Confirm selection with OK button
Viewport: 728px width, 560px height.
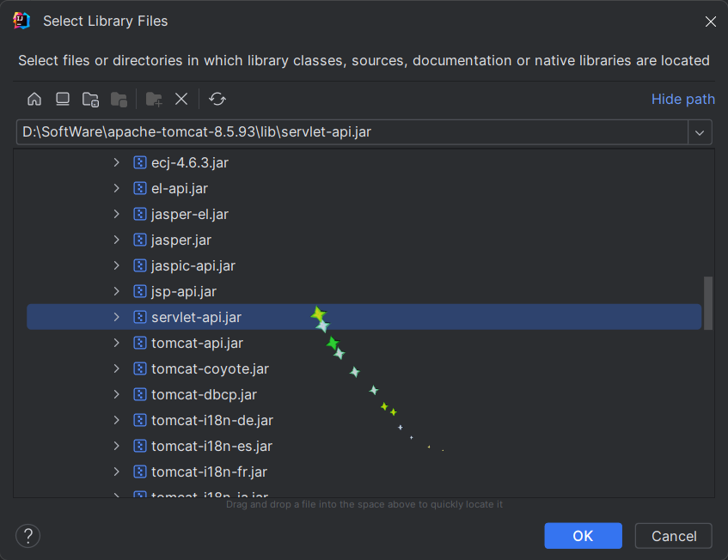(583, 536)
